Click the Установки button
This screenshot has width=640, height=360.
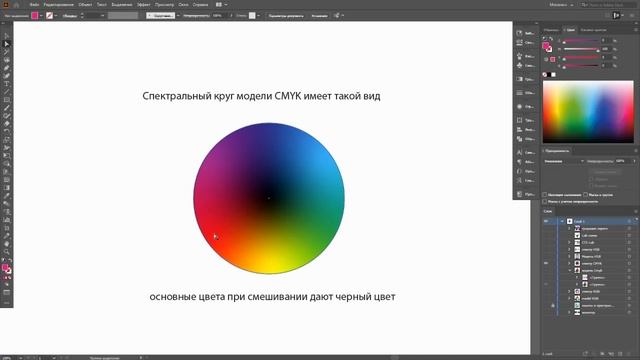click(x=319, y=16)
